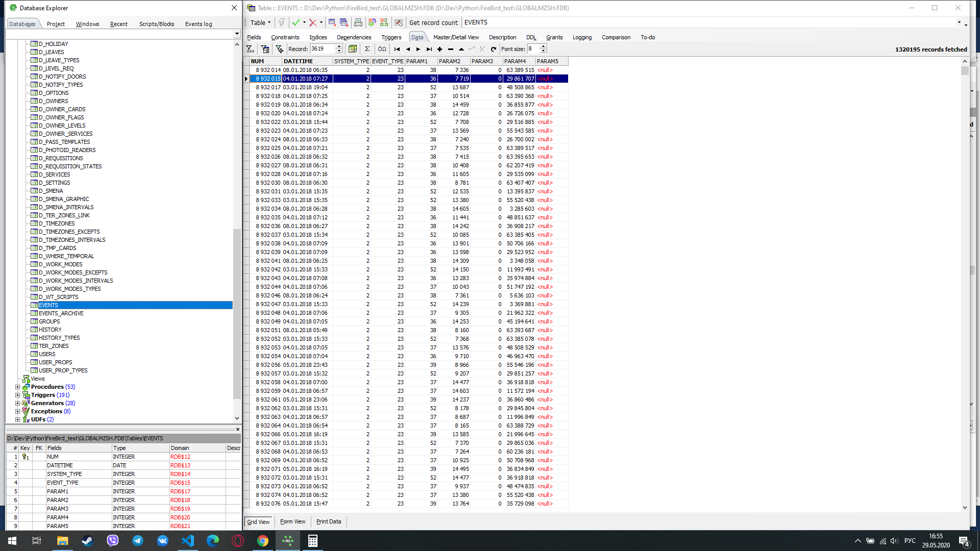This screenshot has width=980, height=551.
Task: Click the sigma summary icon
Action: (x=367, y=49)
